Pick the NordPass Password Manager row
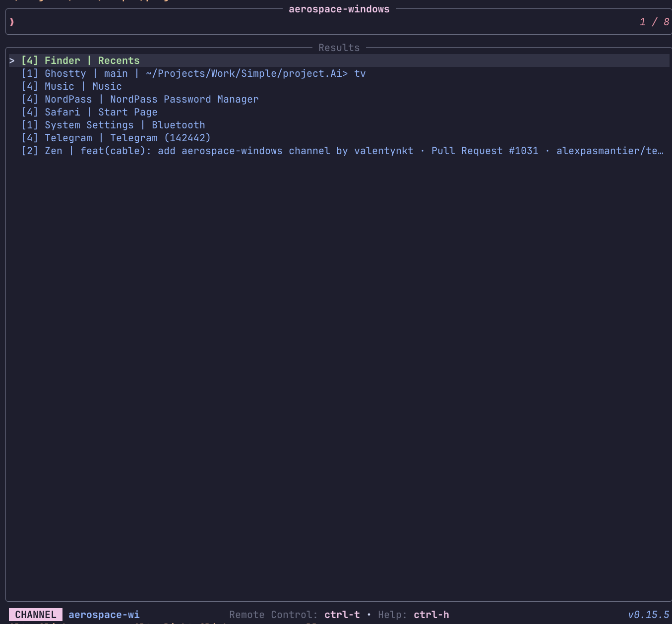 click(x=339, y=99)
